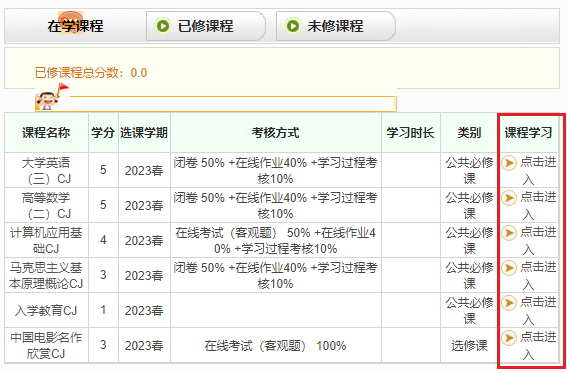Image resolution: width=567 pixels, height=373 pixels.
Task: Click 点击进入 for 大学英语（三）CJ
Action: (x=538, y=170)
